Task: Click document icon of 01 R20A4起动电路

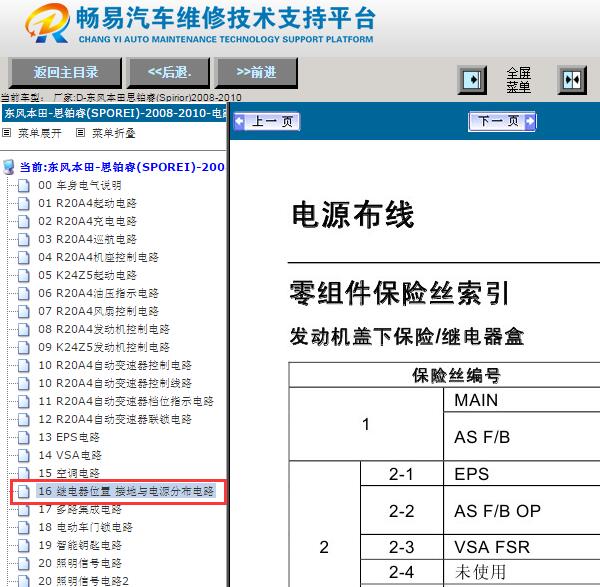Action: pos(24,204)
